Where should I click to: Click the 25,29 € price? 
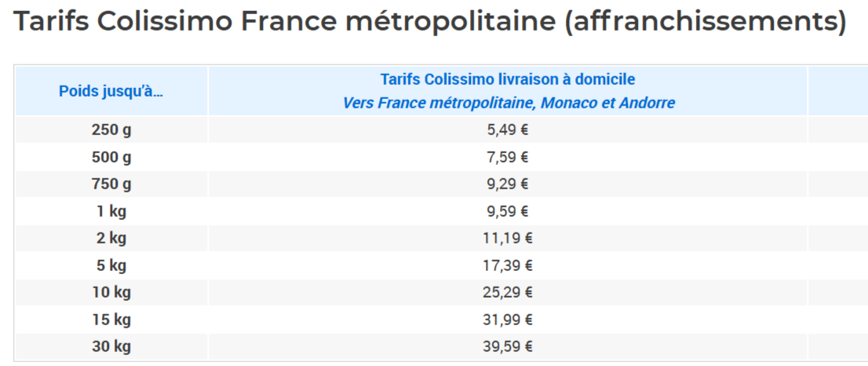[x=508, y=292]
